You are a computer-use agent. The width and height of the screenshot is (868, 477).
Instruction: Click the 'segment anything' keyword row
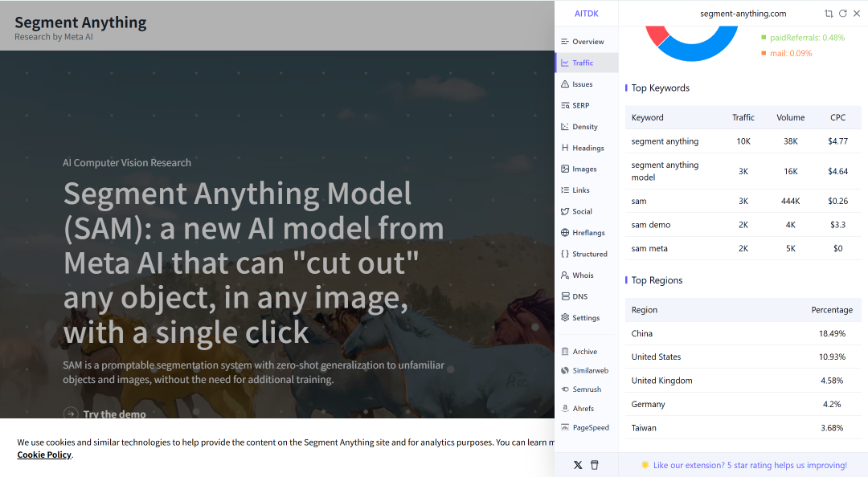tap(743, 141)
